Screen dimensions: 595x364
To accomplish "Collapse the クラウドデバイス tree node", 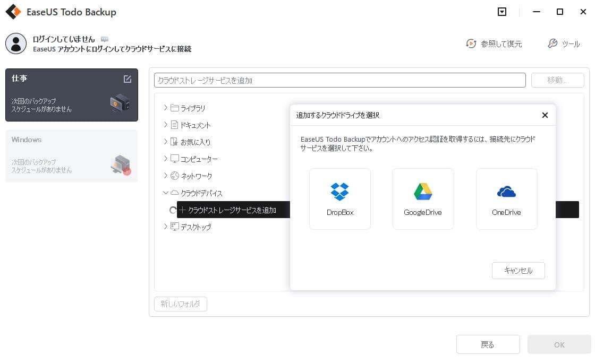I will point(166,193).
